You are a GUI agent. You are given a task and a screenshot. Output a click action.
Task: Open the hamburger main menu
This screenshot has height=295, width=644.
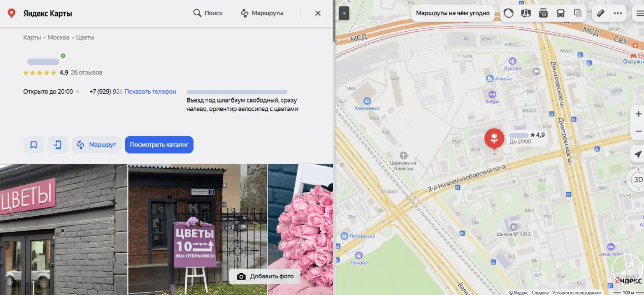[639, 13]
